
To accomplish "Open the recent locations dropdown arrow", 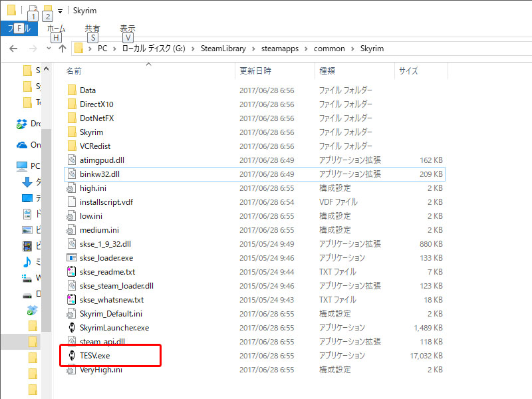I will (49, 49).
